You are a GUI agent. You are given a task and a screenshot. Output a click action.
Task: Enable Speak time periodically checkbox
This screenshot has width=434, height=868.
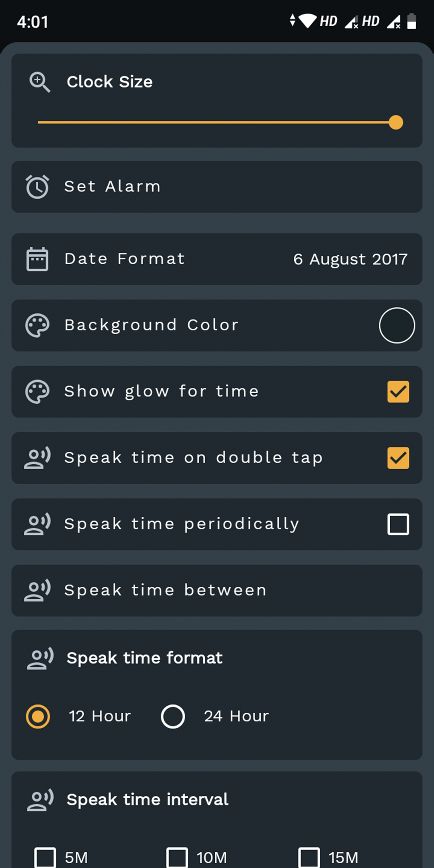click(398, 524)
